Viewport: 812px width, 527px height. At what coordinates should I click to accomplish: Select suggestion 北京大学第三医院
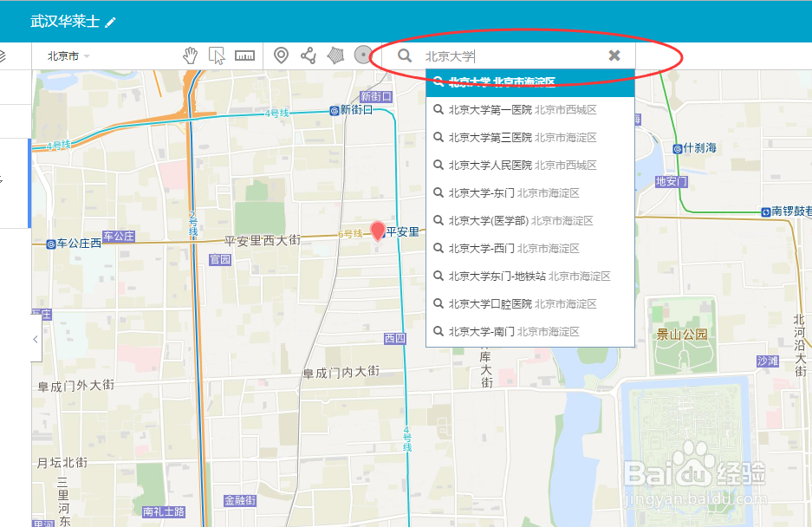pos(530,137)
